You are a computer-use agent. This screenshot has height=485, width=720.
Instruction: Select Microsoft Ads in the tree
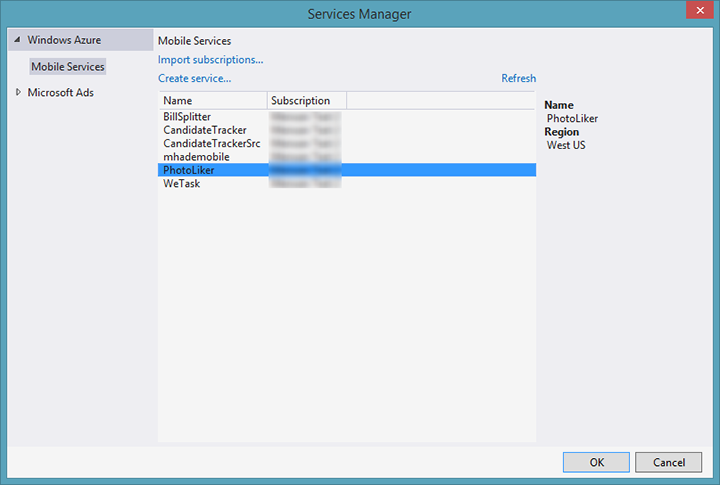[x=61, y=92]
